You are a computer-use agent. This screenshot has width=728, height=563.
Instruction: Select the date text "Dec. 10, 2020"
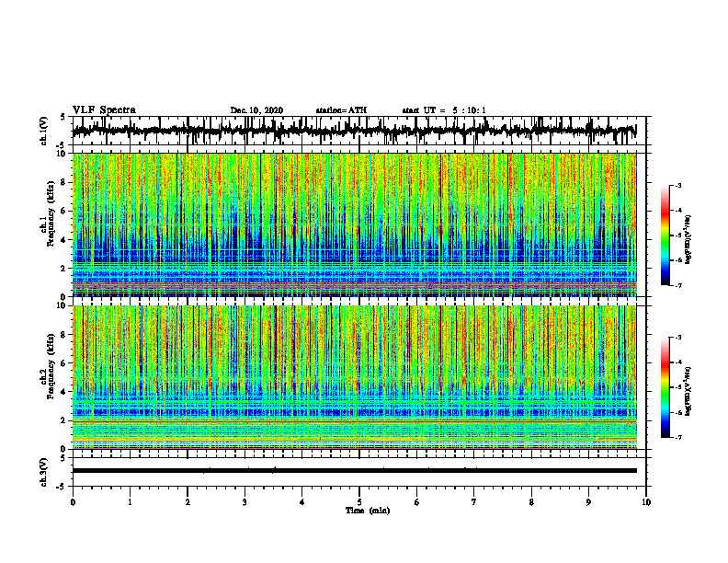tap(256, 110)
